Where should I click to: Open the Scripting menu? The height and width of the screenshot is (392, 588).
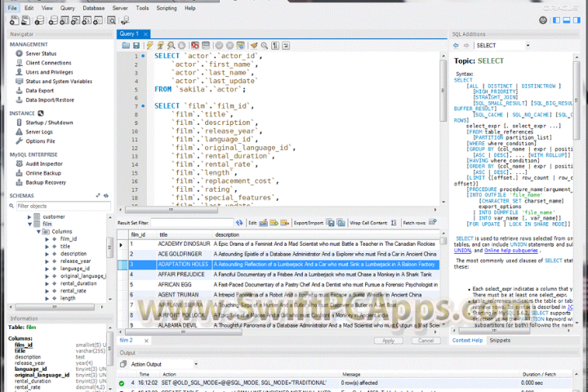(167, 8)
